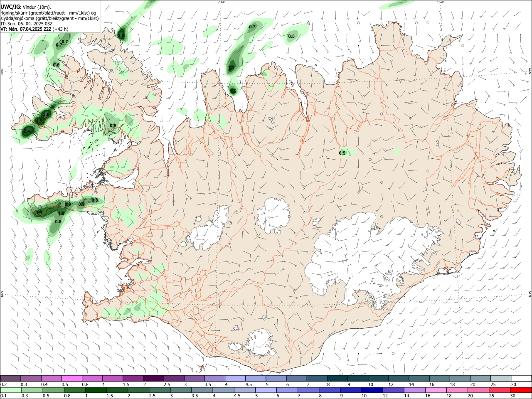
Task: Click the '15W' longitude label
Action: [440, 2]
